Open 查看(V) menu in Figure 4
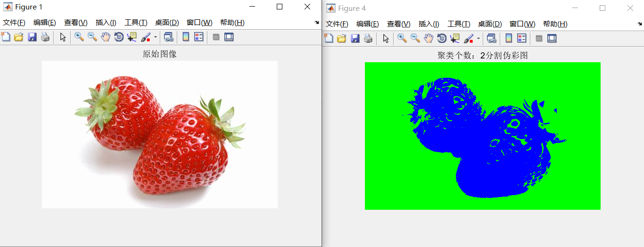644x247 pixels. [x=399, y=24]
